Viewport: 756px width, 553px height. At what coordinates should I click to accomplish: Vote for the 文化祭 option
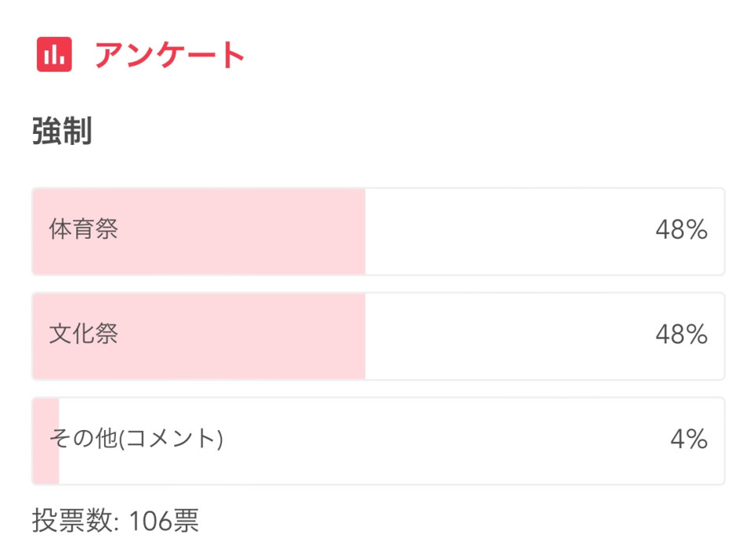[x=378, y=336]
